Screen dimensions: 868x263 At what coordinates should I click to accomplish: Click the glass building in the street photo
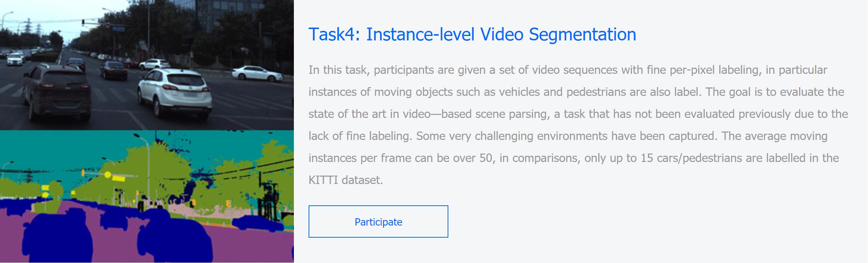228,15
